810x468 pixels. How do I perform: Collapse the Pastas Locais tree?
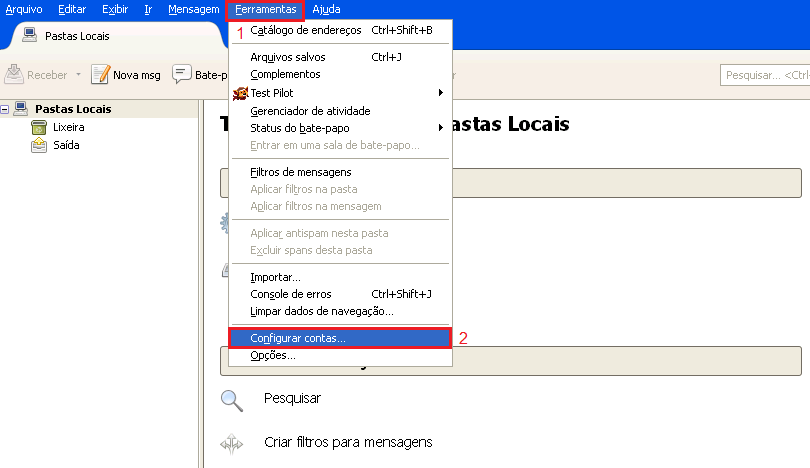6,109
